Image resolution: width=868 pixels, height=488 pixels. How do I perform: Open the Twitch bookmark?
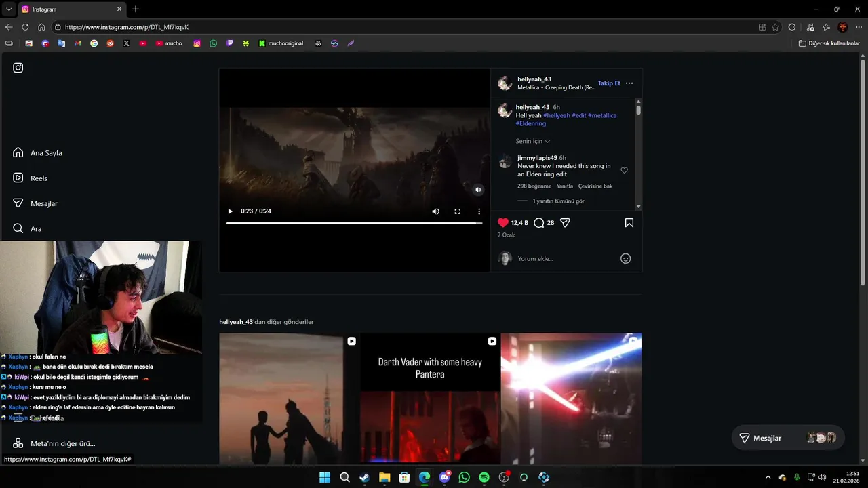point(229,43)
